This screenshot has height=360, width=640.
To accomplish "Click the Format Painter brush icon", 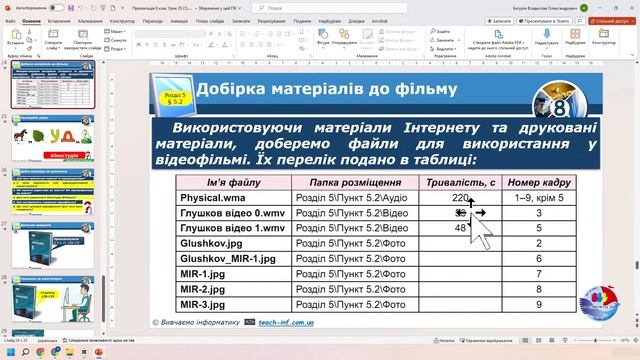I will (x=29, y=49).
